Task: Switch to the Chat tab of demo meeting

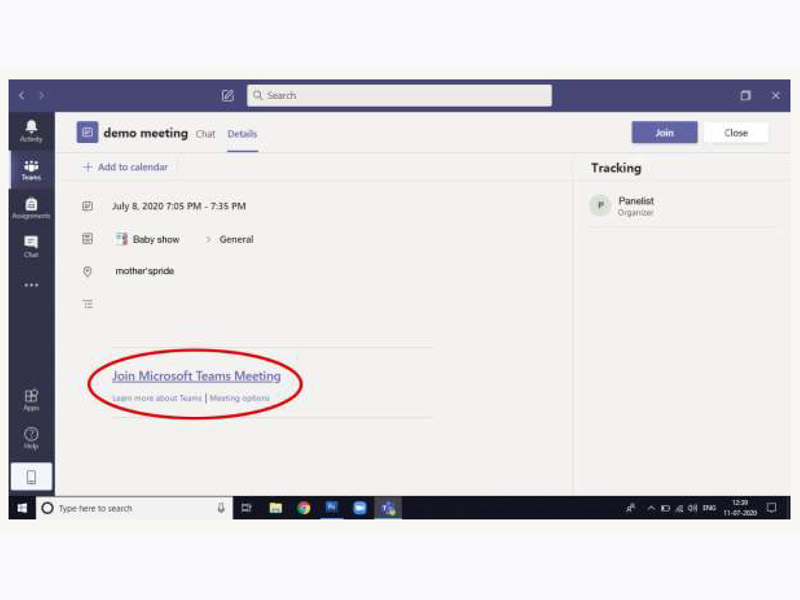Action: [206, 134]
